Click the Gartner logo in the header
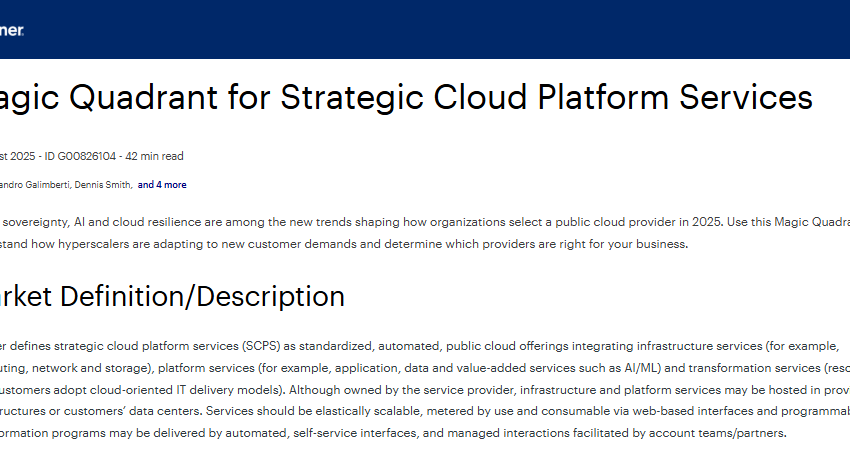This screenshot has height=450, width=850. (12, 30)
